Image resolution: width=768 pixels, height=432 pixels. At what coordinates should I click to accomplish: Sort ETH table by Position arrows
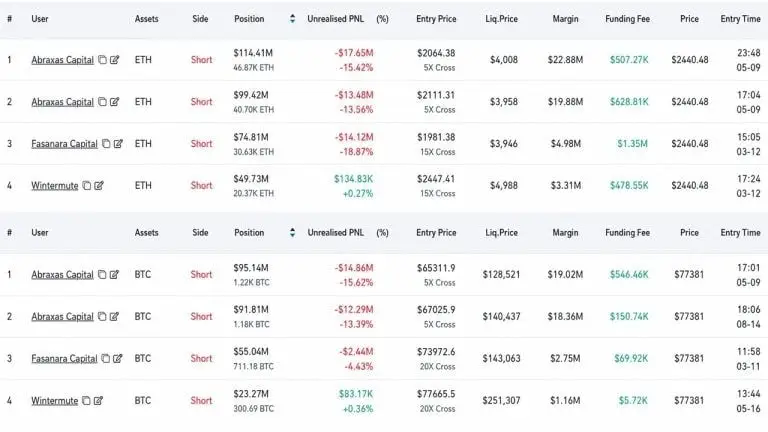292,19
